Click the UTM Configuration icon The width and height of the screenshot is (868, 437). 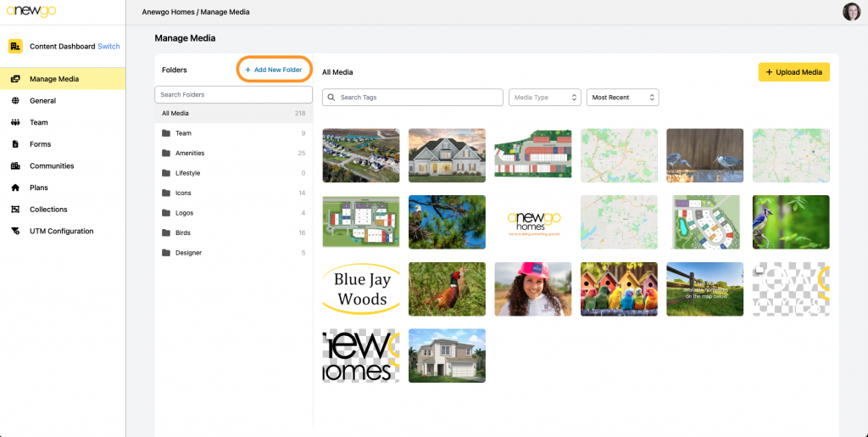15,232
